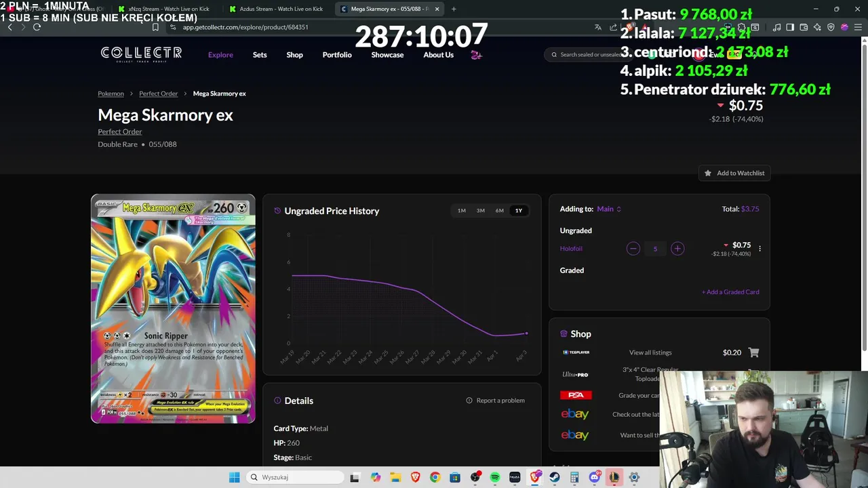868x488 pixels.
Task: Click View all listings on TCGplayer
Action: pyautogui.click(x=650, y=352)
